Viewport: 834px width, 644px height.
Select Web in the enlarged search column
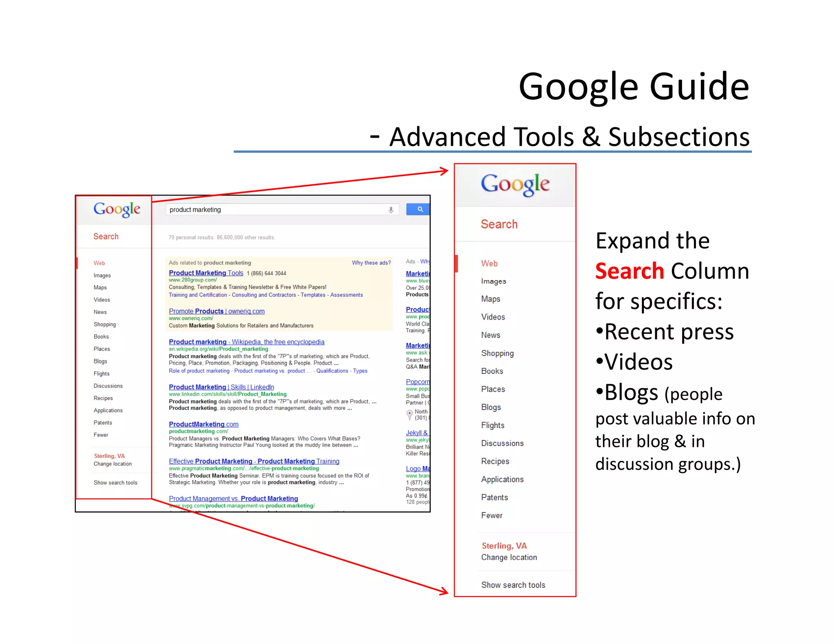(489, 263)
